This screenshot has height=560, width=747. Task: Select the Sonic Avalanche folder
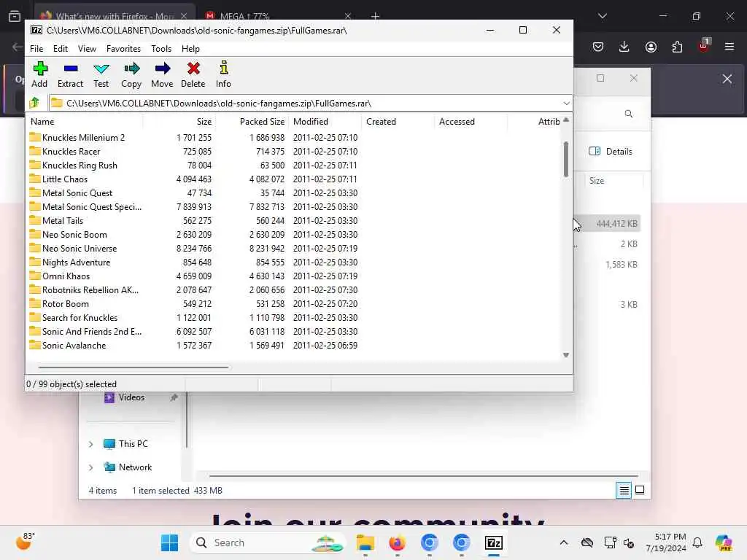click(x=74, y=345)
